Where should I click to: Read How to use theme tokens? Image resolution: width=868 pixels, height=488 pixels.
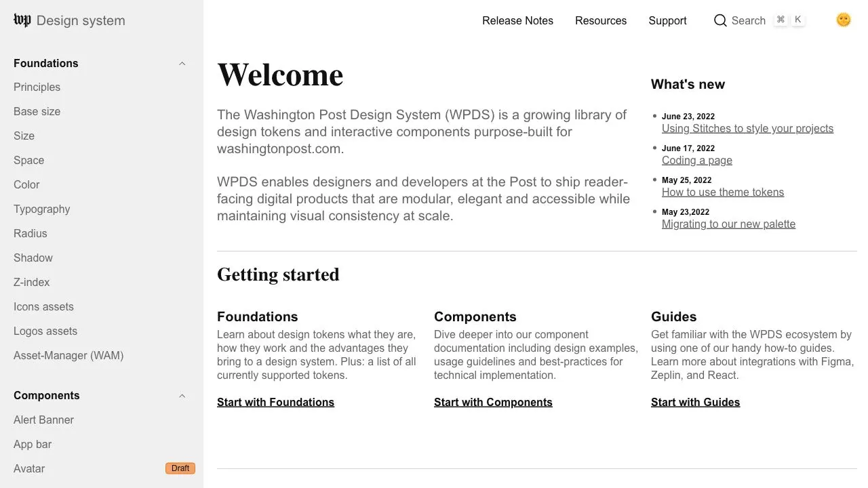click(x=722, y=192)
